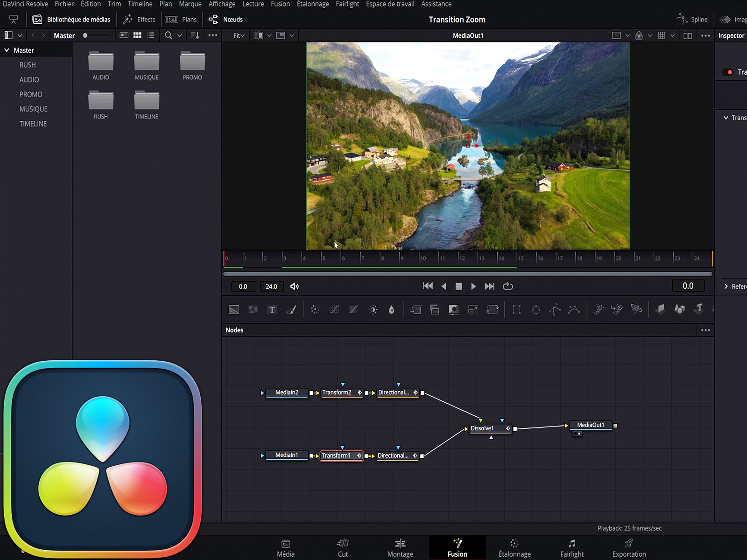The width and height of the screenshot is (747, 560).
Task: Expand the Reference section in Inspector
Action: point(726,287)
